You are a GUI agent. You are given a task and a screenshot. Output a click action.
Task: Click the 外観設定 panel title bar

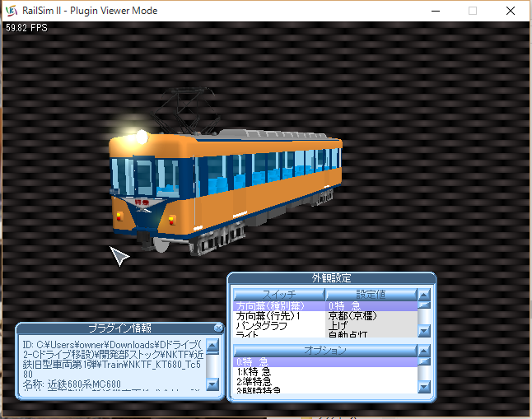332,278
